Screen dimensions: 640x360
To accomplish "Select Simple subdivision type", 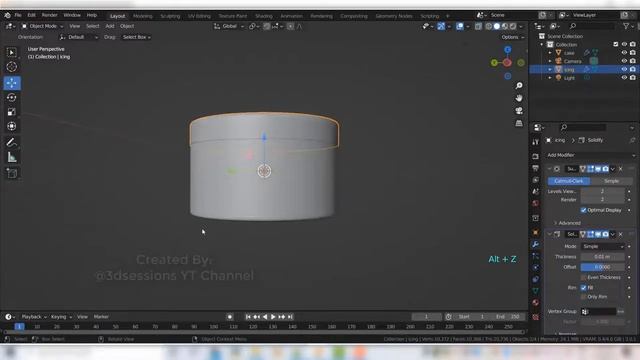I will pyautogui.click(x=611, y=181).
